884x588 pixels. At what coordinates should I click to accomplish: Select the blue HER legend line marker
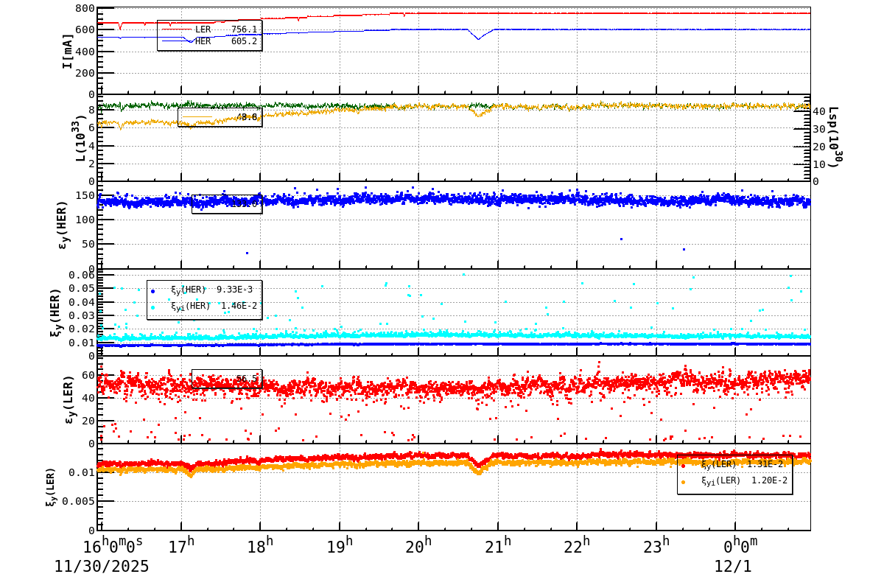coord(177,42)
